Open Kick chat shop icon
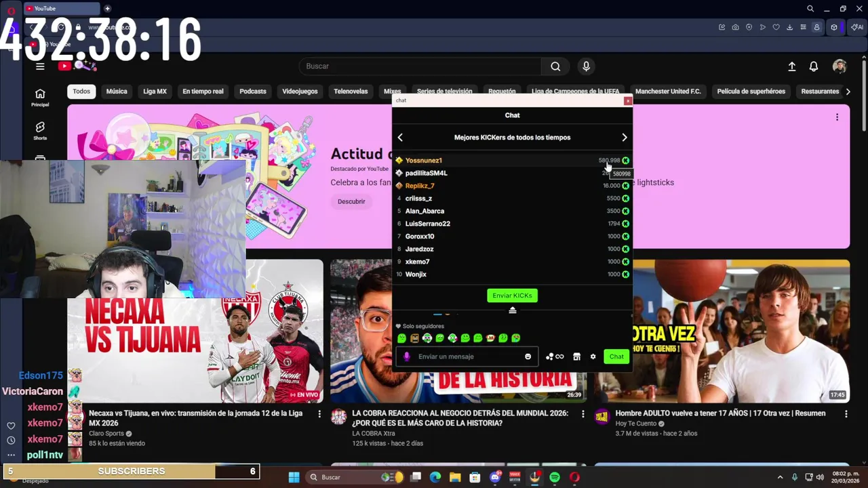Viewport: 868px width, 488px height. [576, 357]
